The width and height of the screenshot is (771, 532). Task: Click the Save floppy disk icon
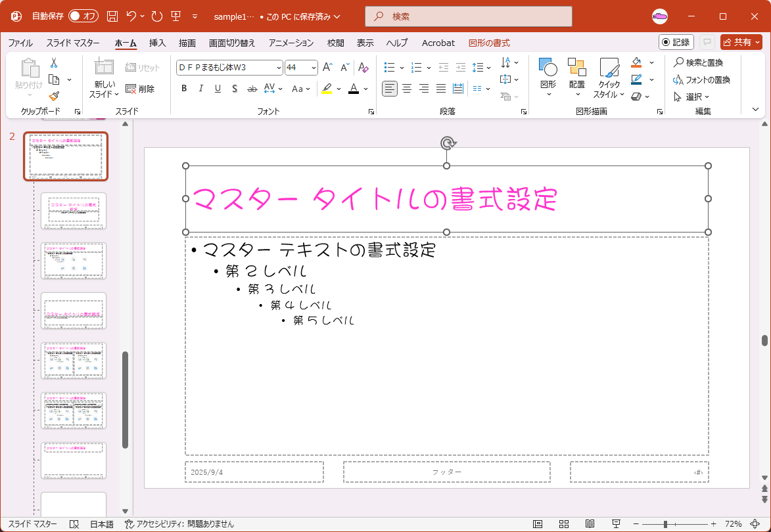[x=112, y=16]
